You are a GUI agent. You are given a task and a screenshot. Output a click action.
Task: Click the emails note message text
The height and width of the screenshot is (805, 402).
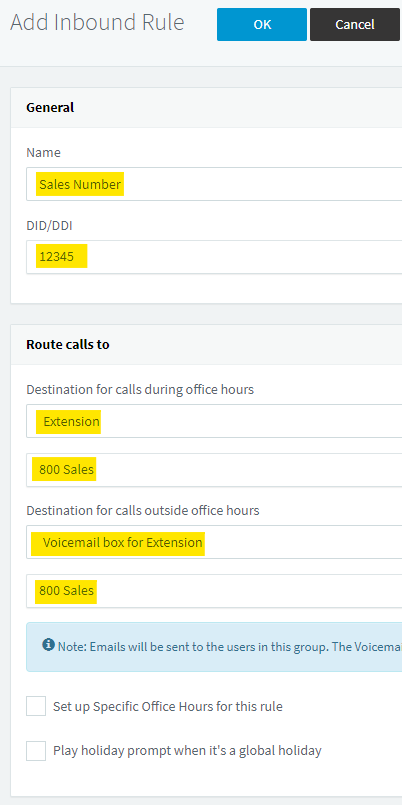click(x=229, y=646)
